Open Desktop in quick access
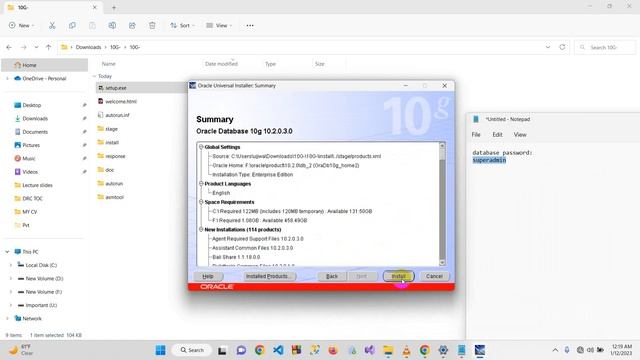 [31, 105]
